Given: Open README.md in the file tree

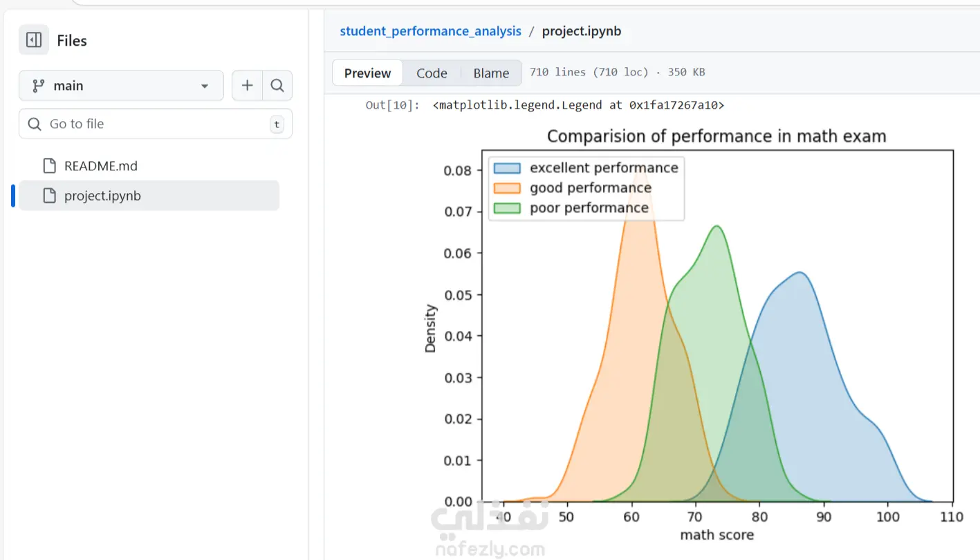Looking at the screenshot, I should 101,166.
